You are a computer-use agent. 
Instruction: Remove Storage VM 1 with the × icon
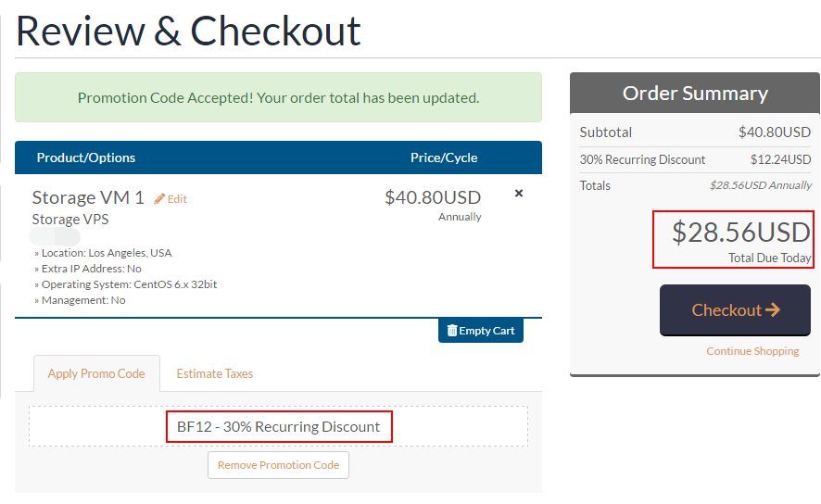coord(519,193)
